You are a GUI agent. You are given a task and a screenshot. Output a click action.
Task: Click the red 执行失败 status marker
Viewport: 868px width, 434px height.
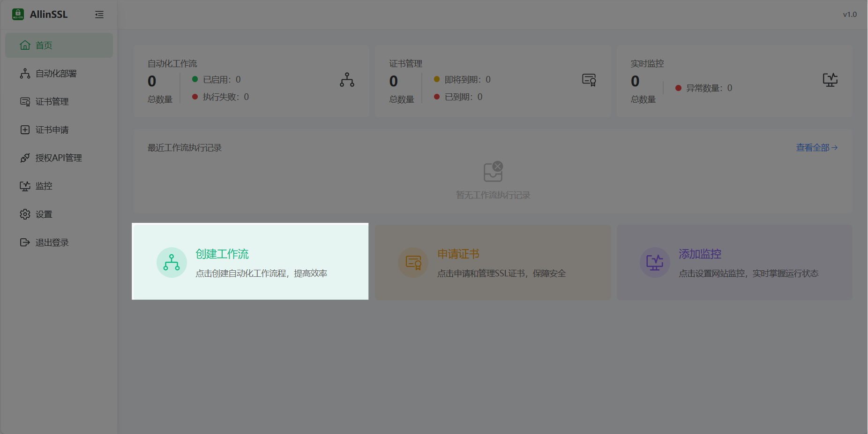pyautogui.click(x=195, y=97)
